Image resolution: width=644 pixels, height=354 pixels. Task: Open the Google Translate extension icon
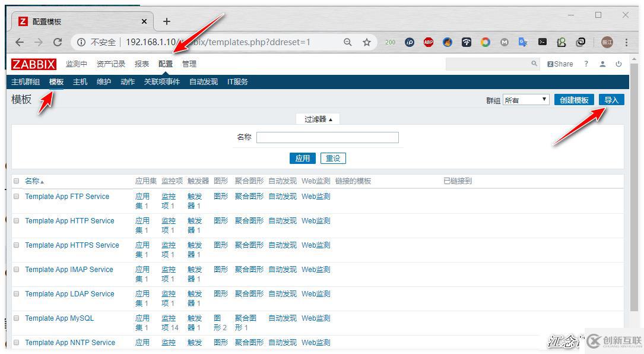pos(523,42)
